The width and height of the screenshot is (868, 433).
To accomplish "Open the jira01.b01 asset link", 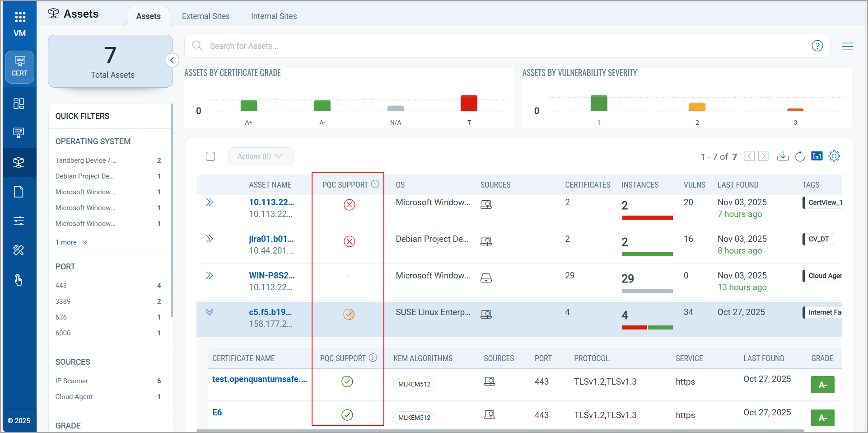I will pos(271,239).
